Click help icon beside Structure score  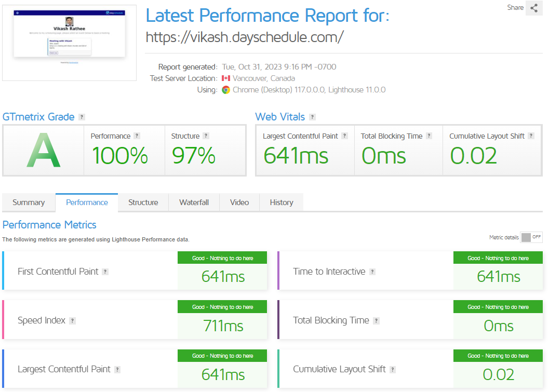(206, 136)
